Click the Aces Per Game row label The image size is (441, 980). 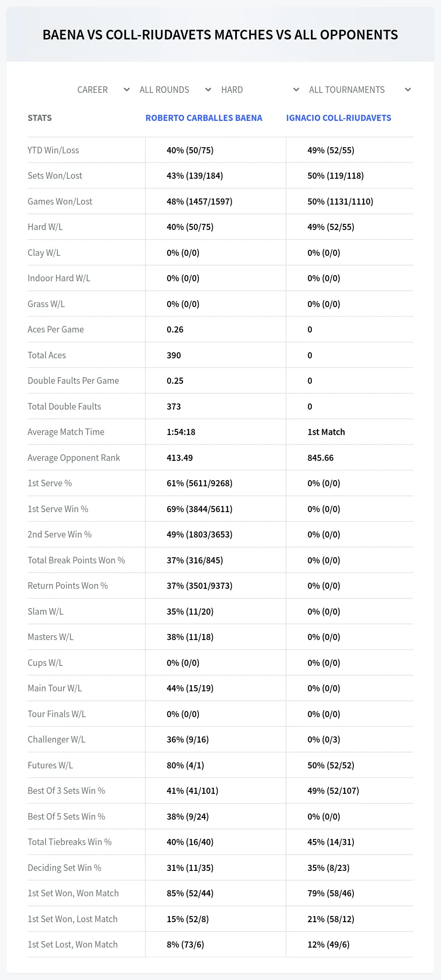tap(56, 329)
